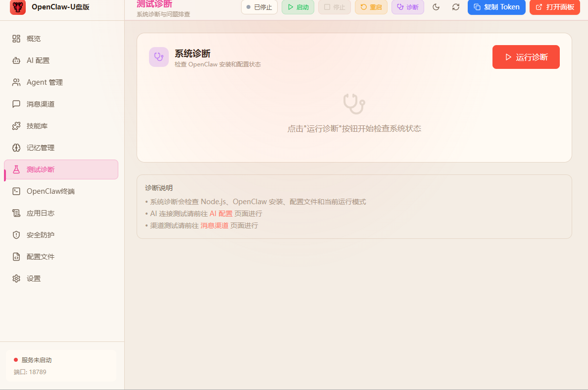Select 消息渠道 in the sidebar

click(x=61, y=104)
